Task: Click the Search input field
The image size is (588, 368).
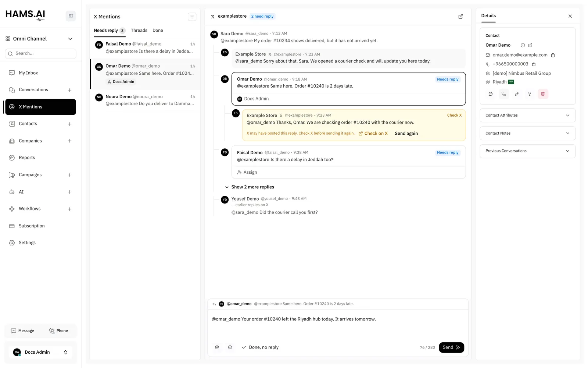Action: point(40,54)
